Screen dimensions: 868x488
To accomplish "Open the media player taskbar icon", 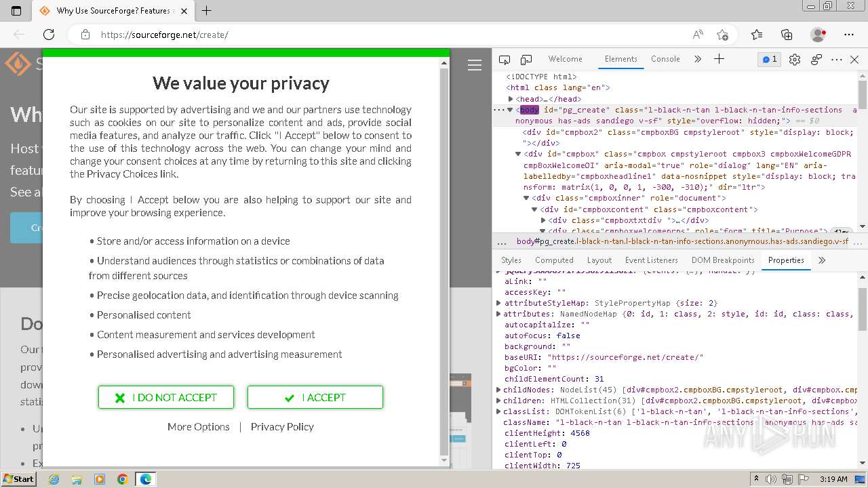I will pyautogui.click(x=100, y=479).
